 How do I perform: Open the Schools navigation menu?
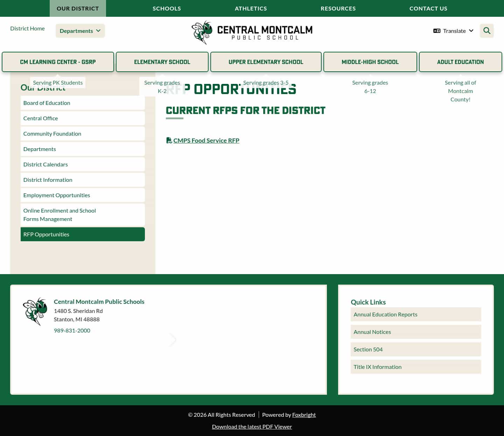(x=167, y=8)
